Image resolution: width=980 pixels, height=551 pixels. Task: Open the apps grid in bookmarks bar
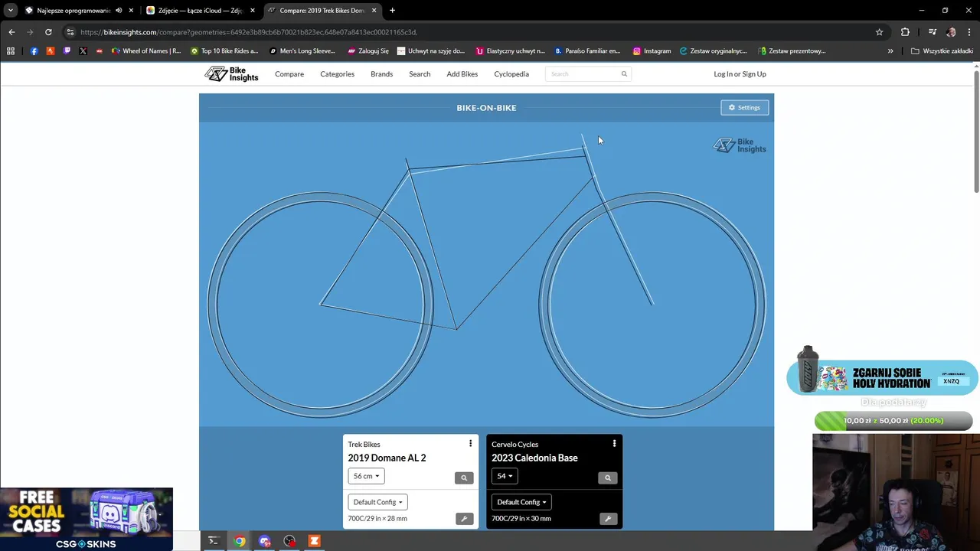(x=11, y=51)
